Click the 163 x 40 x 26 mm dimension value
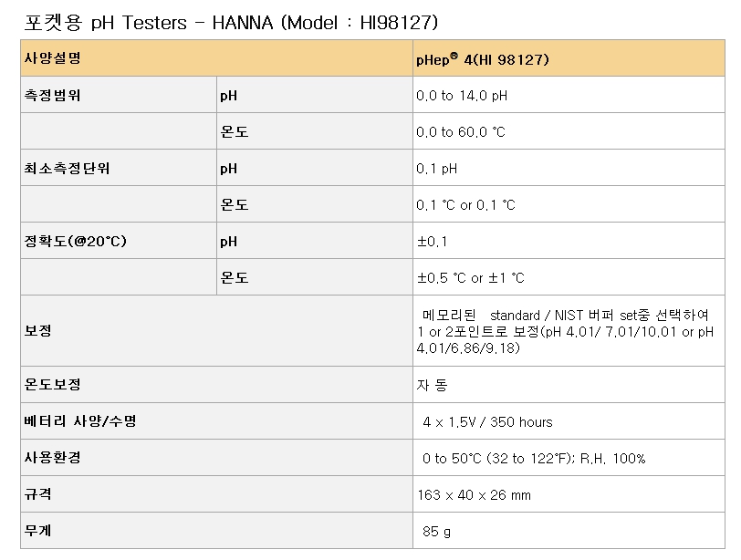 click(x=474, y=495)
